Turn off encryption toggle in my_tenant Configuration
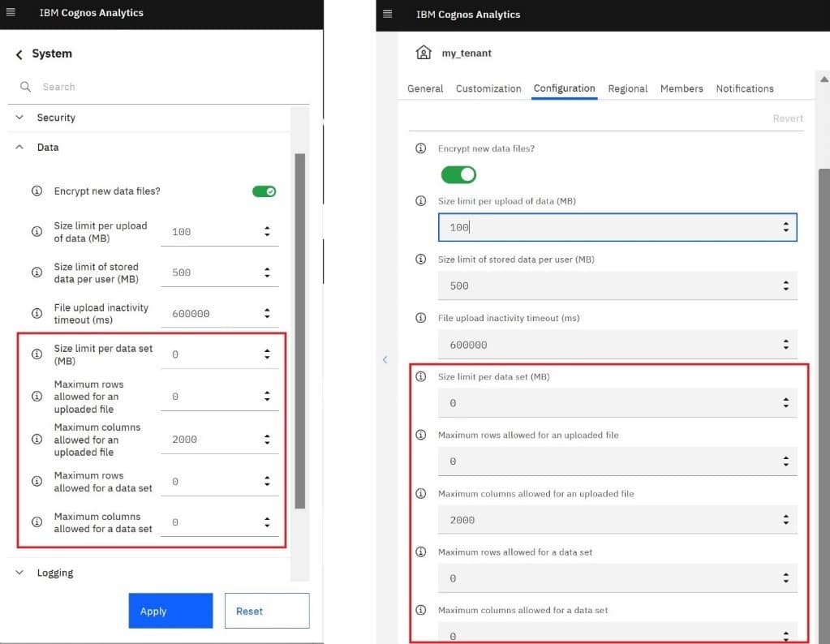 pyautogui.click(x=458, y=174)
